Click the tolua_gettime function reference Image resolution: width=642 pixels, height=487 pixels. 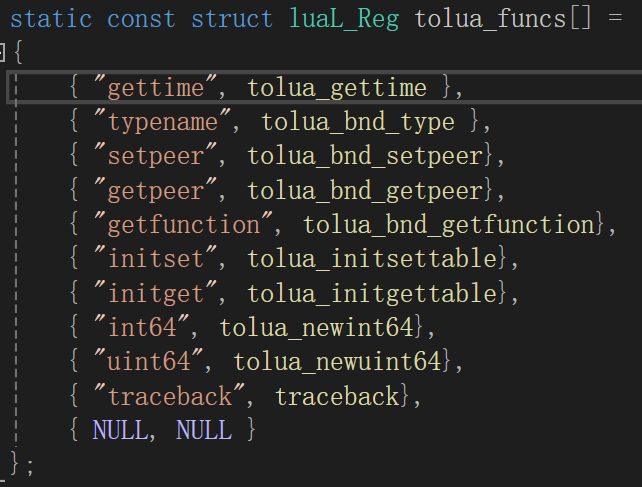click(337, 88)
